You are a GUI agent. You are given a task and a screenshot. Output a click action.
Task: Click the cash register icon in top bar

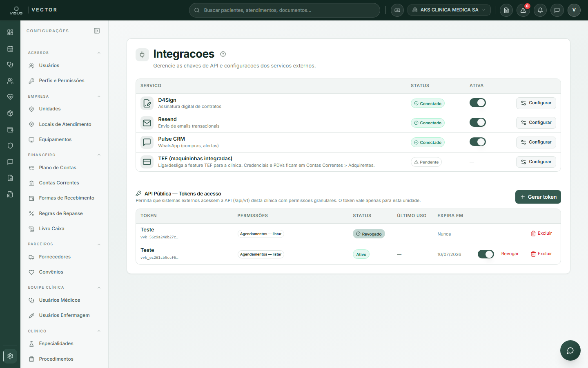[x=397, y=10]
